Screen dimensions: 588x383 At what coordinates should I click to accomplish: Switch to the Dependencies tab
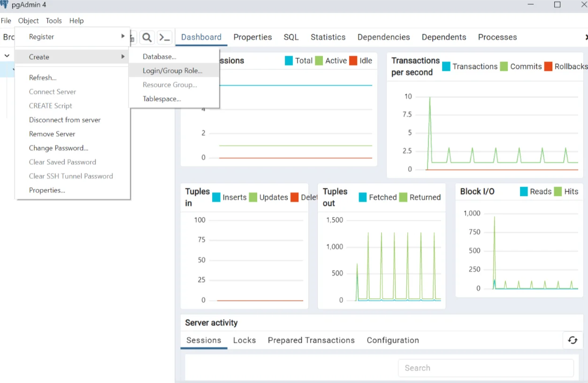(383, 37)
